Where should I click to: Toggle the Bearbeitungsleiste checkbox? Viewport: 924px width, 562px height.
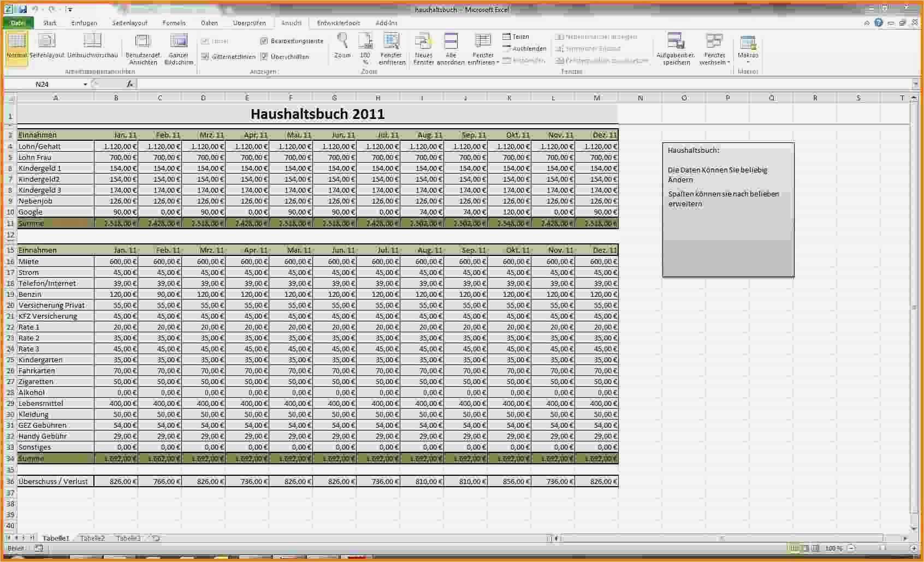coord(264,41)
